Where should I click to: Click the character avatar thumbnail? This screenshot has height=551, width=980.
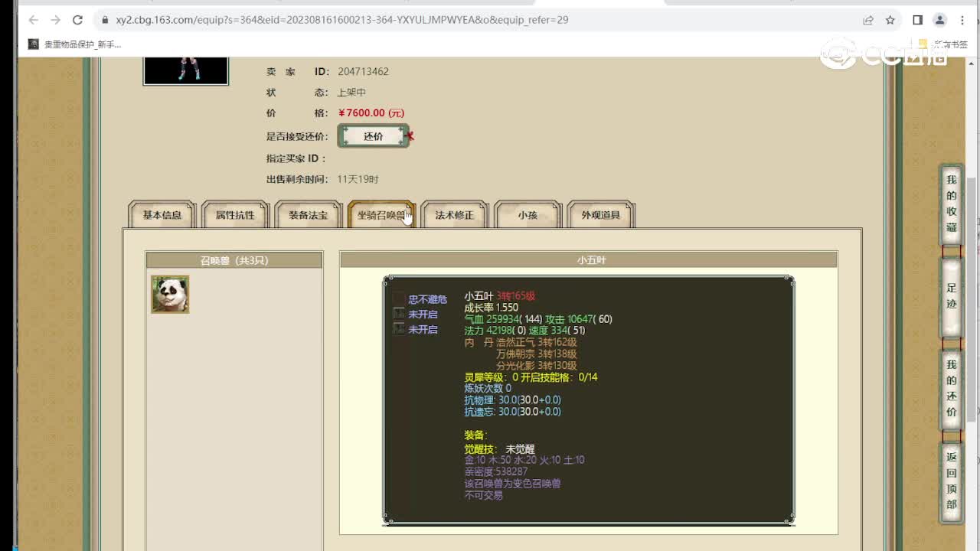[x=186, y=70]
